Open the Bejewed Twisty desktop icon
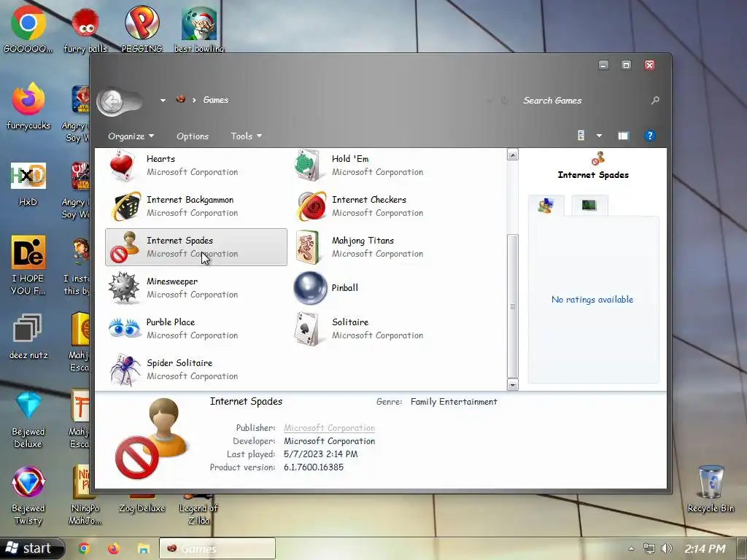The image size is (747, 560). [x=28, y=482]
